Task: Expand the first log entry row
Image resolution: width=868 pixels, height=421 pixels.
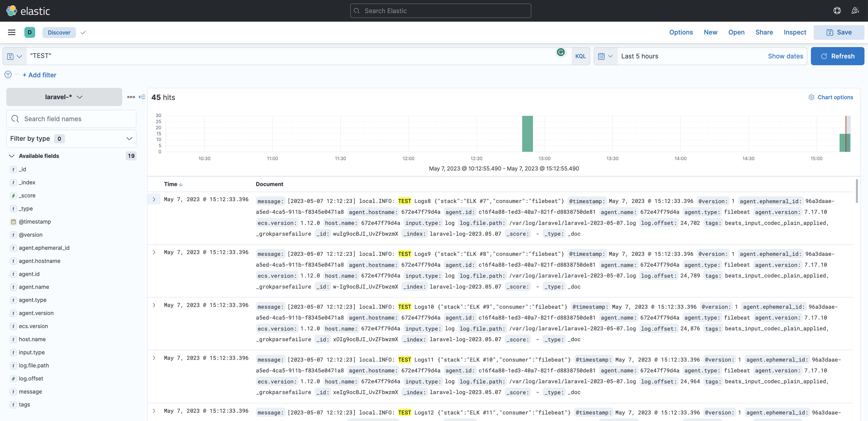Action: coord(154,199)
